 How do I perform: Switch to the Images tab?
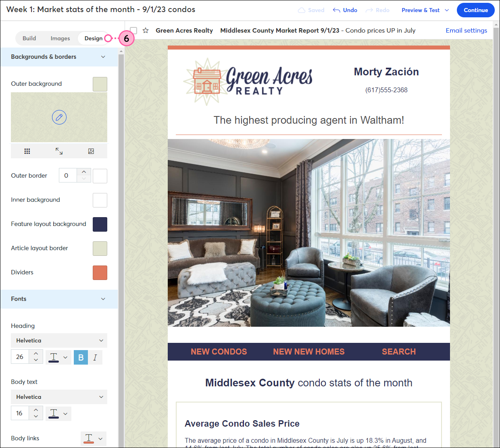[60, 38]
